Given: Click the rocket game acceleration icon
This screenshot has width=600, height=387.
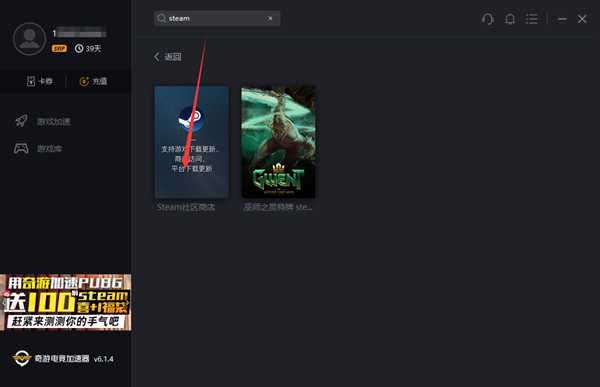Looking at the screenshot, I should click(x=21, y=121).
